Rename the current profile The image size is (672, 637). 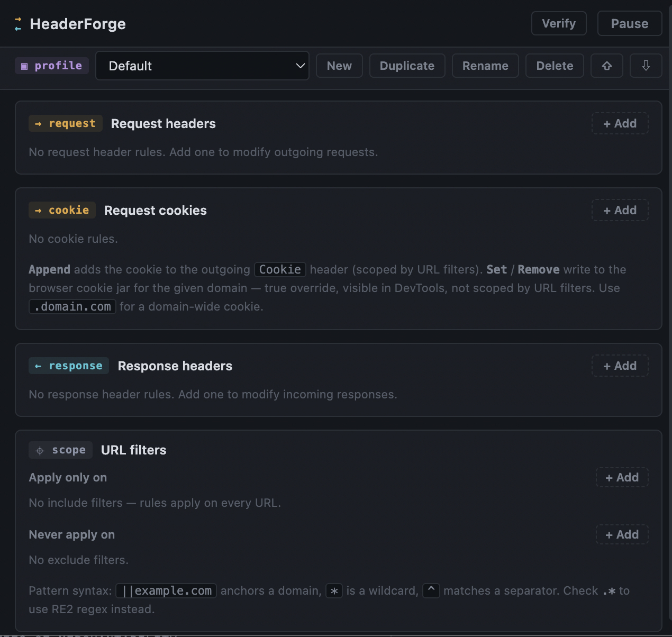pyautogui.click(x=485, y=66)
